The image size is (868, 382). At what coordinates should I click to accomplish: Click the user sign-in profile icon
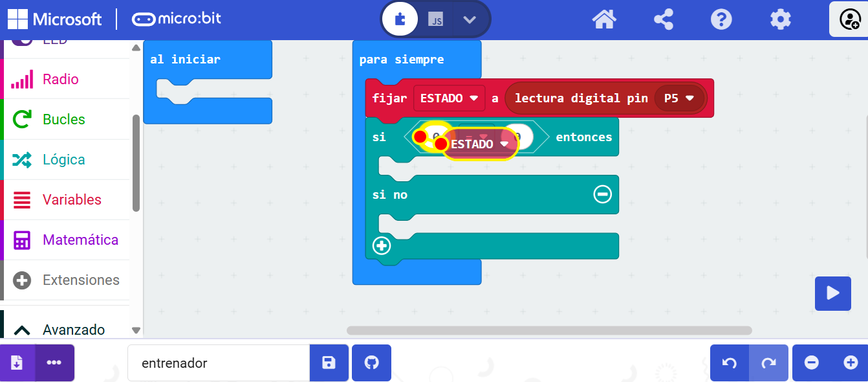tap(849, 19)
